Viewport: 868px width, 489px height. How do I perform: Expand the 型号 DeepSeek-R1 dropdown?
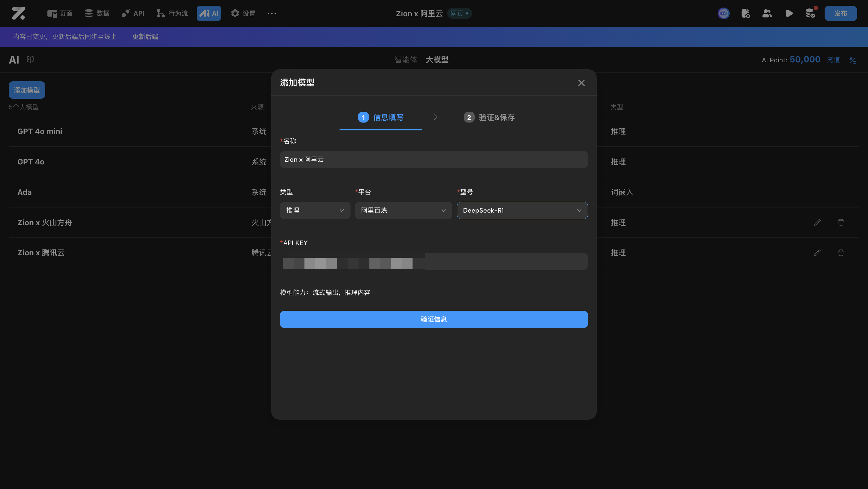pos(522,210)
